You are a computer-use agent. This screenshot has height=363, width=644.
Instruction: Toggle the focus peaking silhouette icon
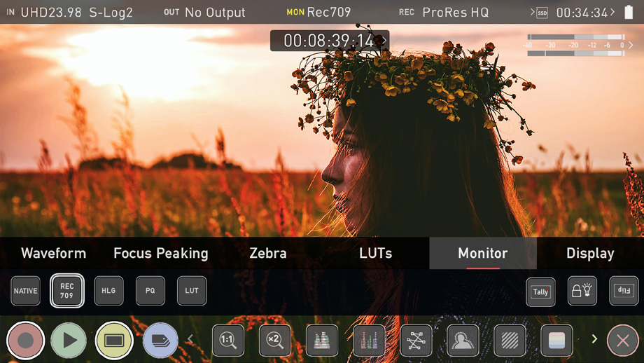[463, 341]
